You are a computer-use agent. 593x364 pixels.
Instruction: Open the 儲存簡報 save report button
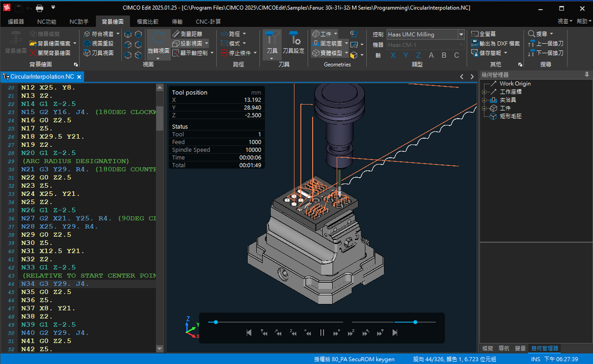489,53
